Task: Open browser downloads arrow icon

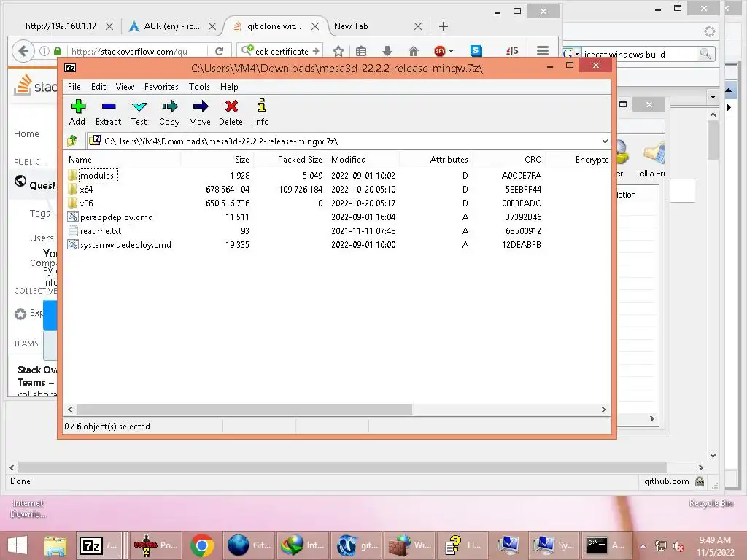Action: 387,51
